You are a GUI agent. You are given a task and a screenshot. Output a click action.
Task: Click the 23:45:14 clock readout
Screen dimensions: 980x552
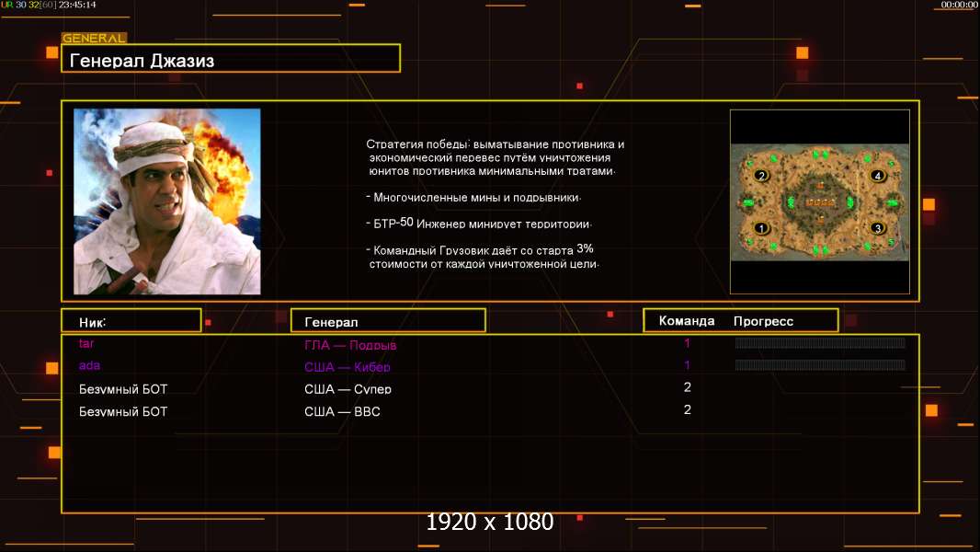[x=77, y=5]
